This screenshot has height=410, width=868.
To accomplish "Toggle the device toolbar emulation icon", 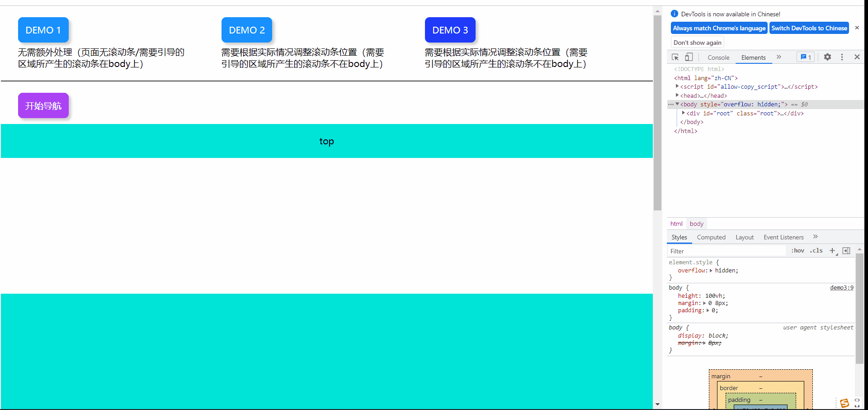I will coord(689,57).
